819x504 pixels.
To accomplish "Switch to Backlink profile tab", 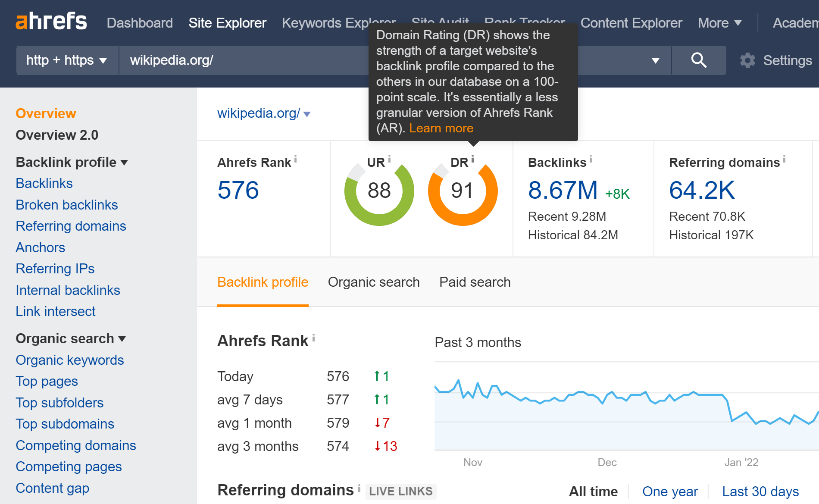I will [x=263, y=282].
